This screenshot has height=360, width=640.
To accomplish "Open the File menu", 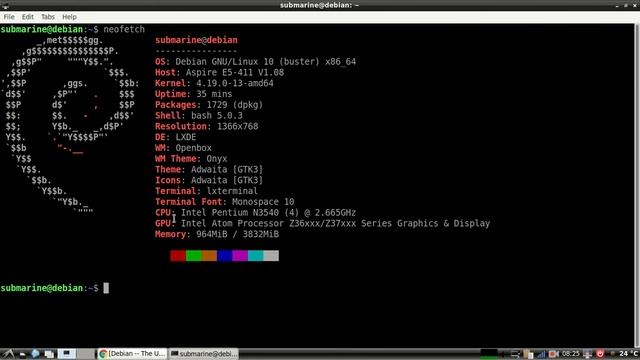I will pyautogui.click(x=9, y=17).
